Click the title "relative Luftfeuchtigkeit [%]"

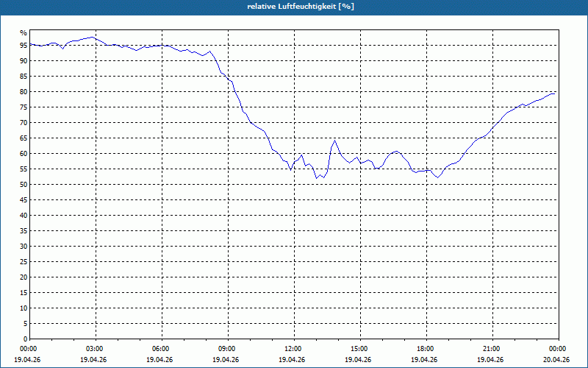pyautogui.click(x=301, y=7)
